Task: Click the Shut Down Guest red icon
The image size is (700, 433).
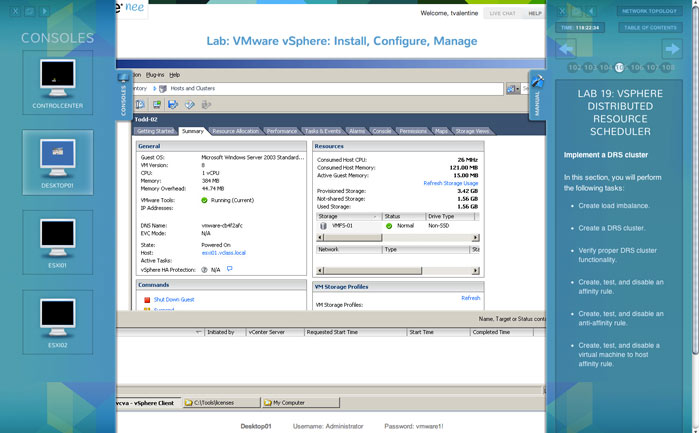Action: [x=147, y=299]
